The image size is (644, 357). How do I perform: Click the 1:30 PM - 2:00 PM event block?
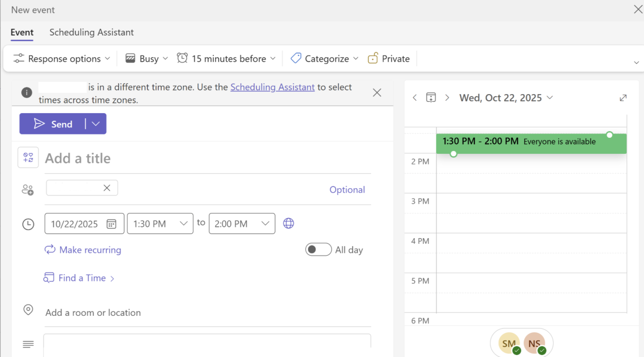531,143
